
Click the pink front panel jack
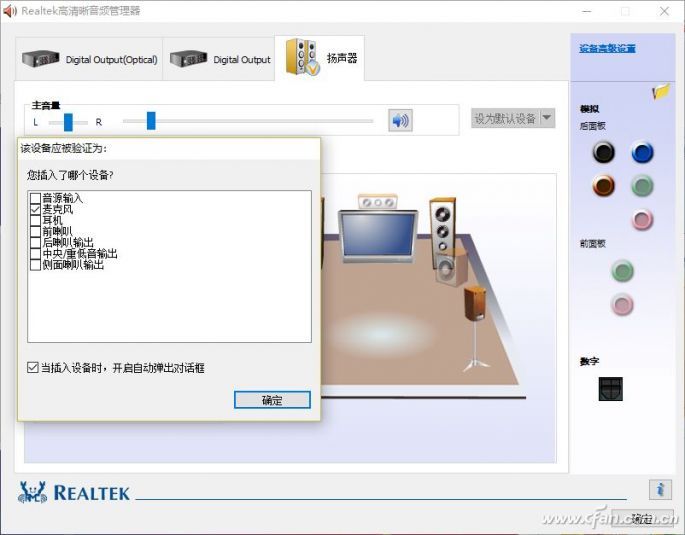[622, 304]
